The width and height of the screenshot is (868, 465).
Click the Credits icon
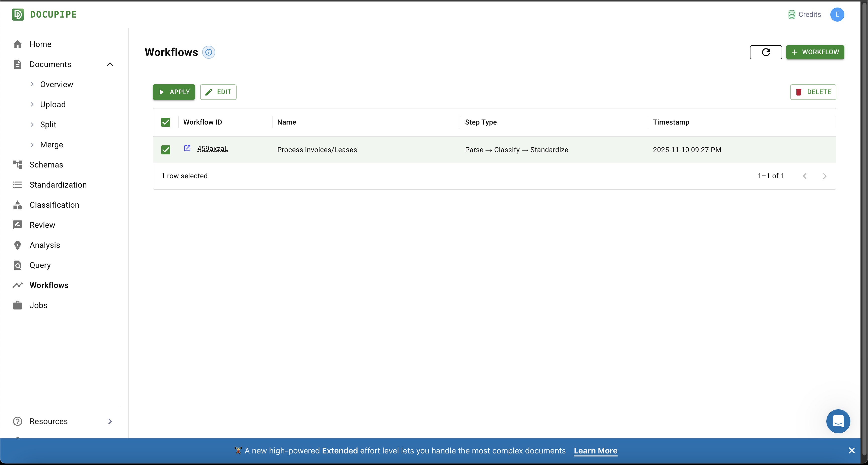[x=791, y=15]
